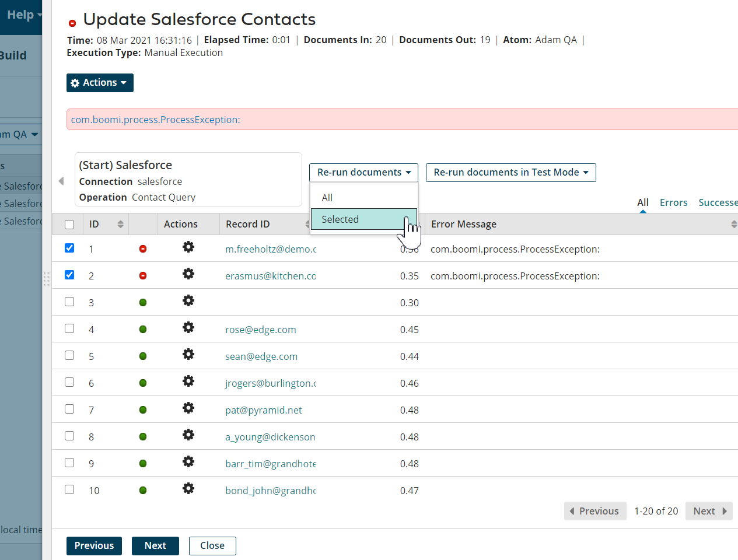This screenshot has height=560, width=738.
Task: Sort the Error Message column using its arrows
Action: [734, 223]
